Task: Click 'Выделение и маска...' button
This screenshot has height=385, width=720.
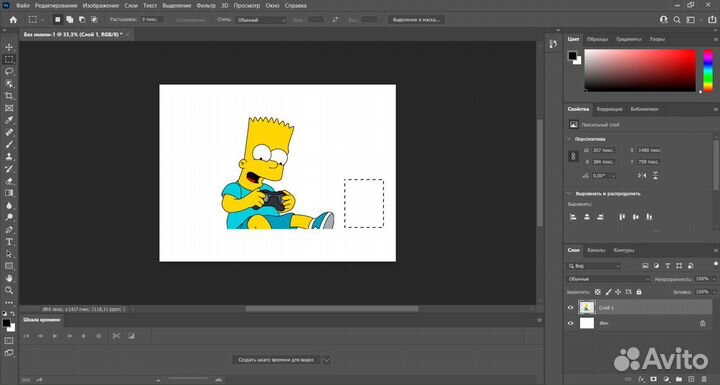Action: coord(416,20)
